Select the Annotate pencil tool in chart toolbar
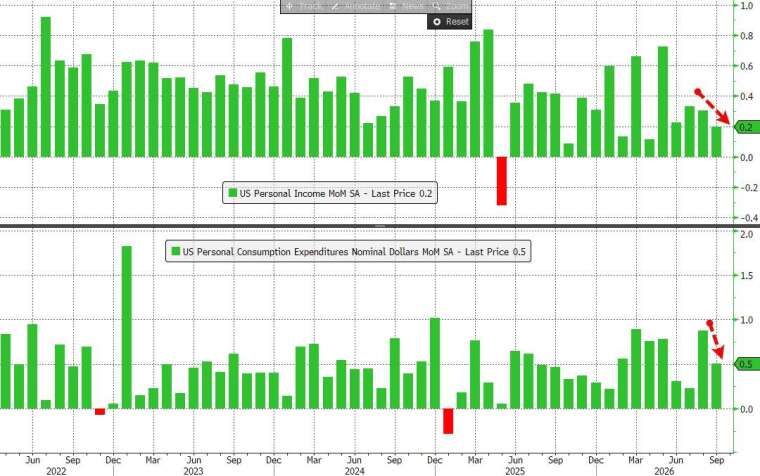This screenshot has width=760, height=476. tap(357, 6)
